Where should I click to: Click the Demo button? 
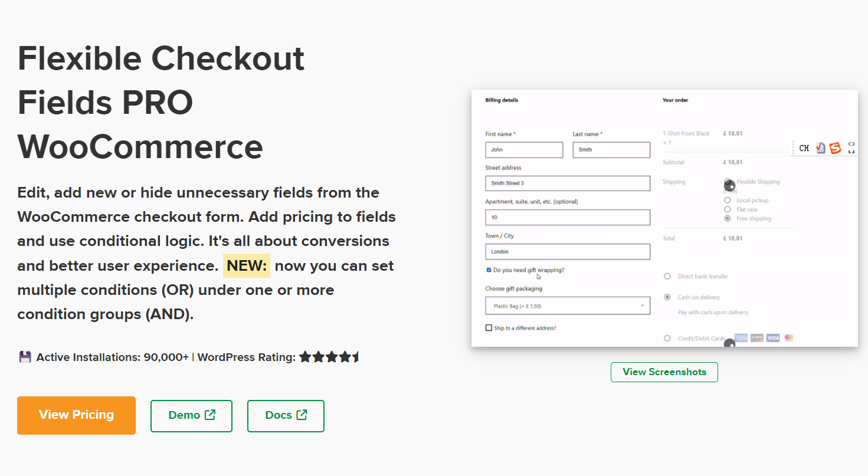coord(191,416)
